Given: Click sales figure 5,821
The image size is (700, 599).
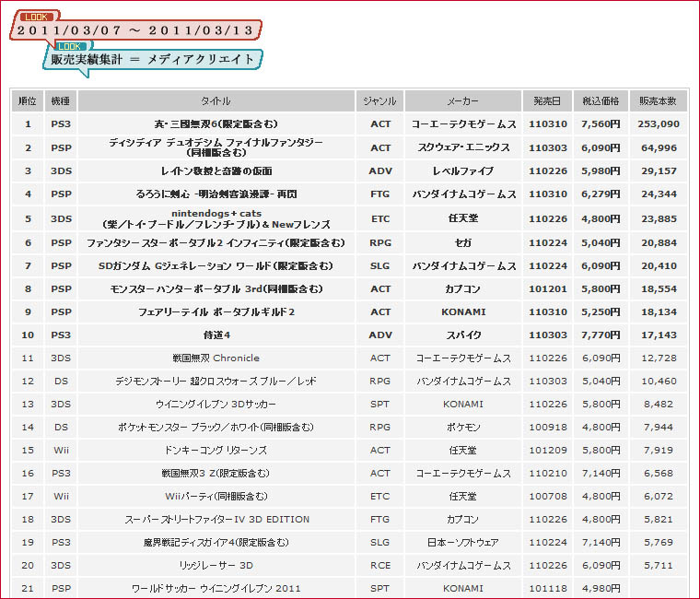Looking at the screenshot, I should point(659,520).
